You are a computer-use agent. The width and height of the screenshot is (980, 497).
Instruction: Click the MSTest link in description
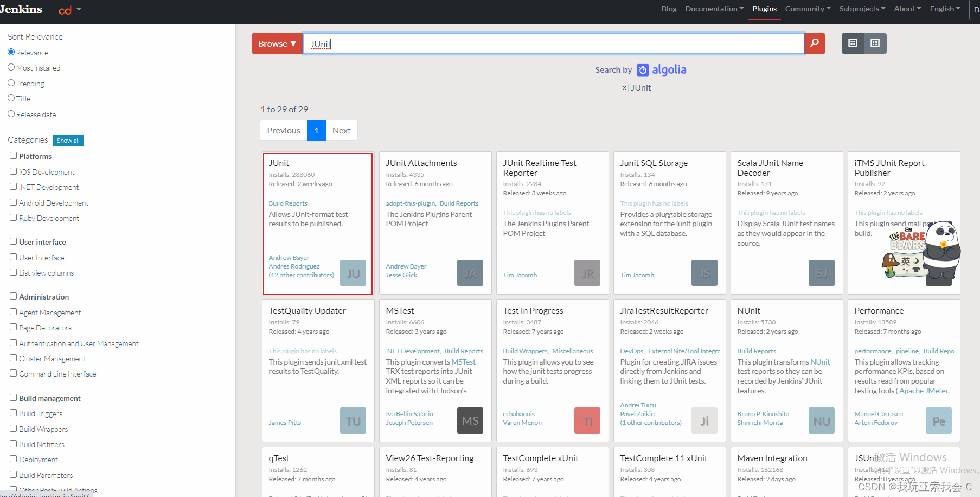click(x=463, y=362)
